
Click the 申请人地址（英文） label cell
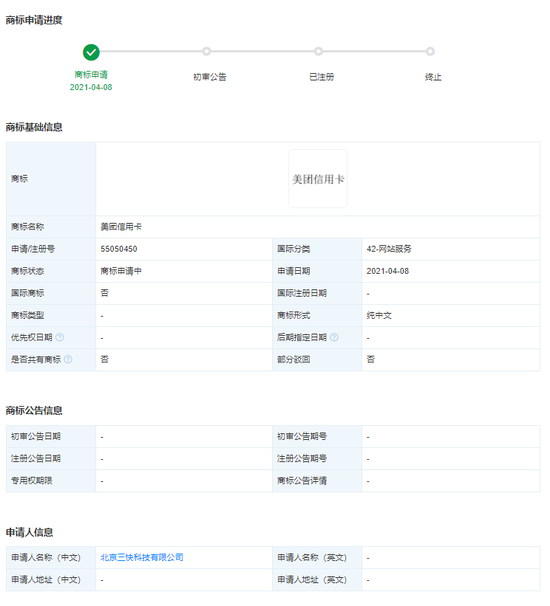317,580
